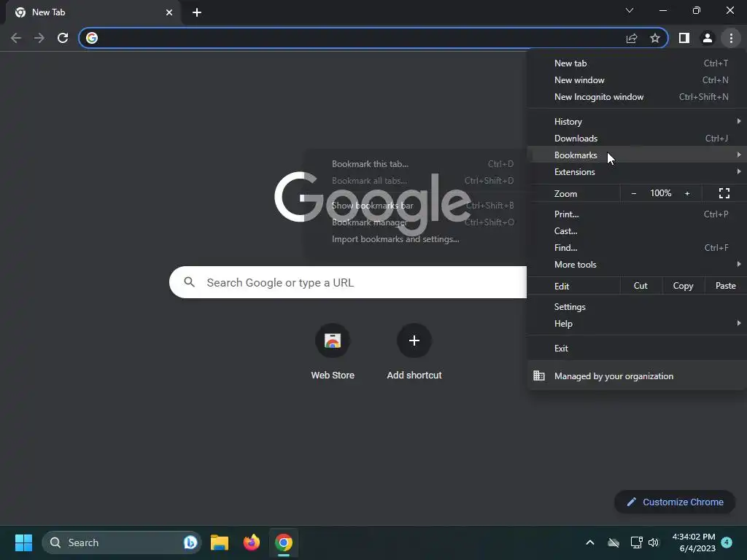Click Cut in the Edit row
747x560 pixels.
640,286
